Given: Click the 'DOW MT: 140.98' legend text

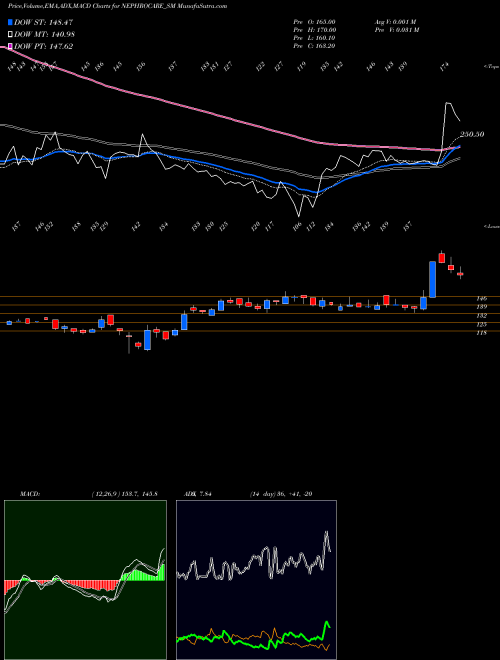Looking at the screenshot, I should (44, 35).
